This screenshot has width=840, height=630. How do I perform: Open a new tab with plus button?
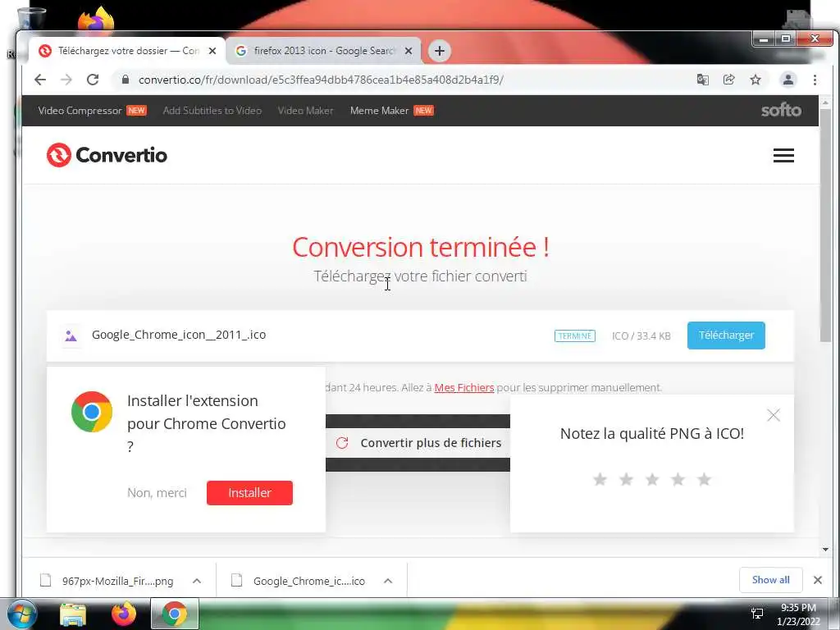pyautogui.click(x=440, y=51)
